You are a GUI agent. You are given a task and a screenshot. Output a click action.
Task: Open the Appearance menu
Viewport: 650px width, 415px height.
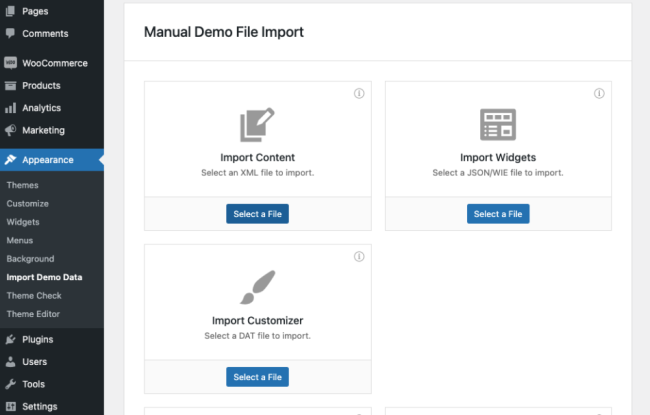48,160
